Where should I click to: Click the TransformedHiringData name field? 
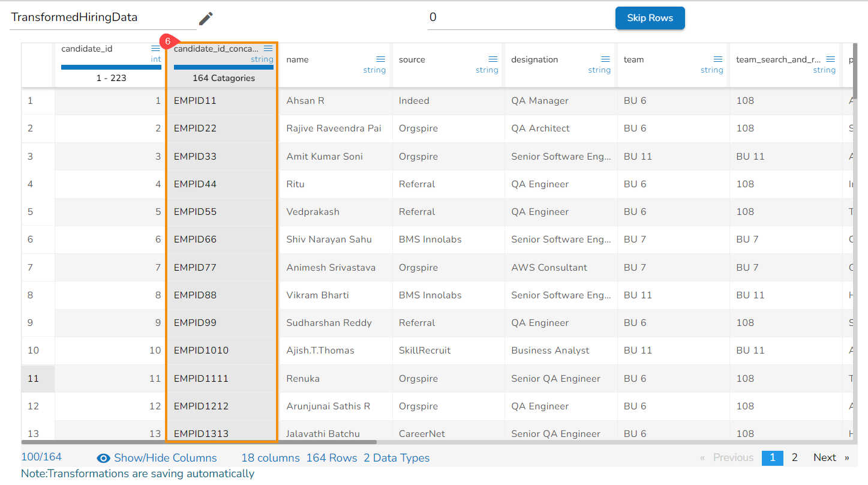[102, 18]
